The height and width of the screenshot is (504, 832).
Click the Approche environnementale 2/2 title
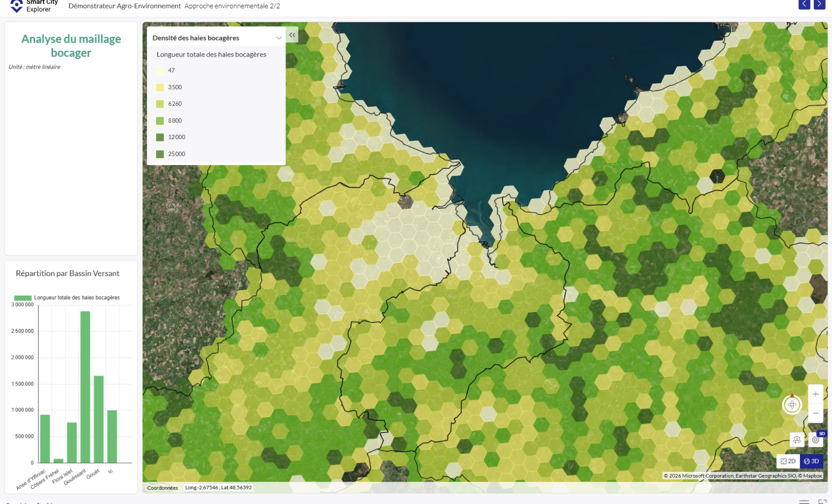coord(232,6)
